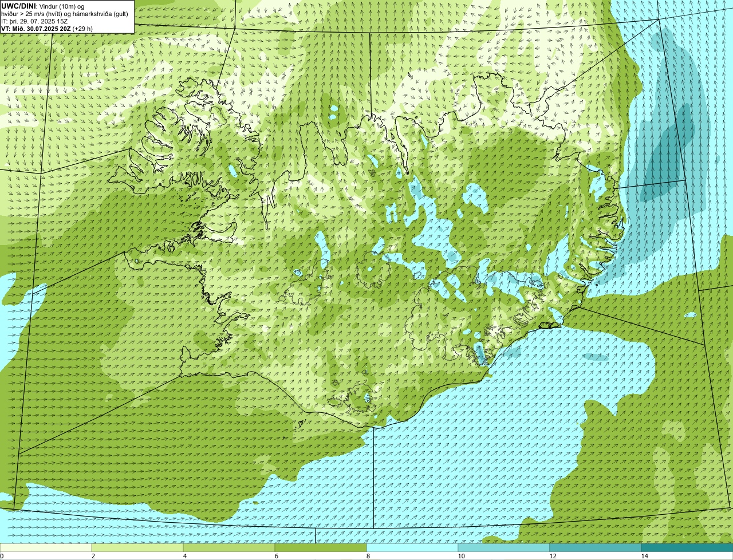The width and height of the screenshot is (733, 560).
Task: Click the legend scale label 6
Action: [x=277, y=556]
